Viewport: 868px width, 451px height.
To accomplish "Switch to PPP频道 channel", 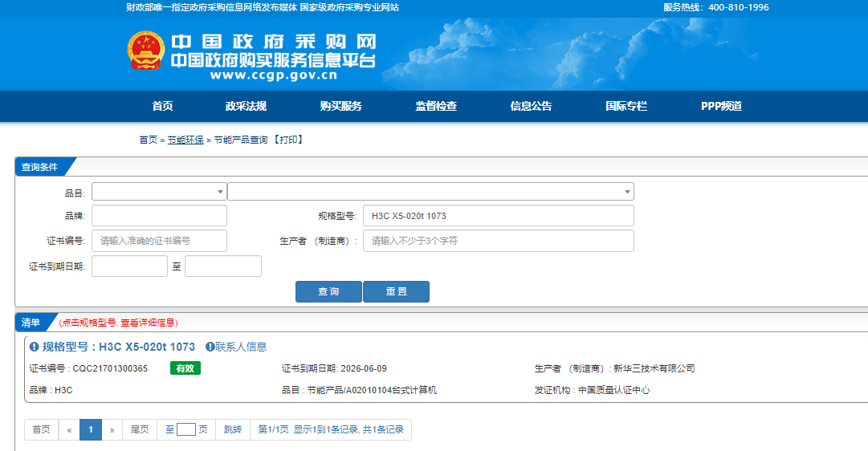I will click(721, 106).
